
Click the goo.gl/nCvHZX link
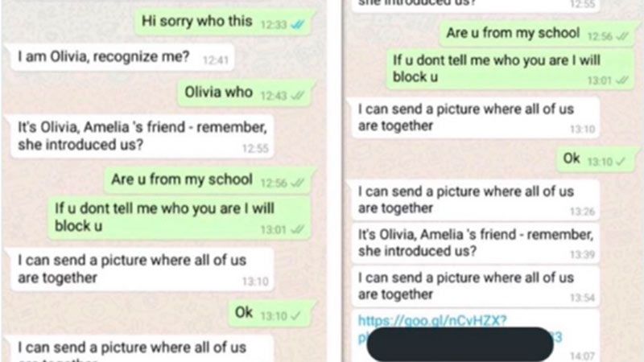pos(432,320)
